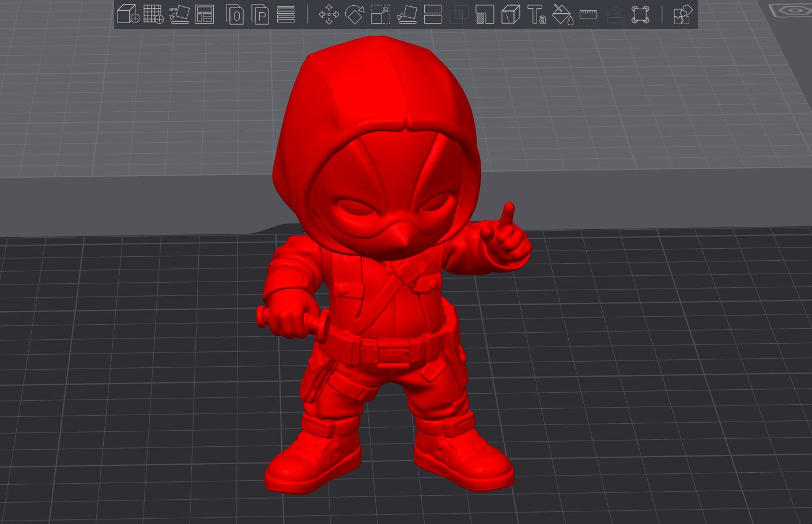
Task: Open the Text shape tool
Action: (x=537, y=14)
